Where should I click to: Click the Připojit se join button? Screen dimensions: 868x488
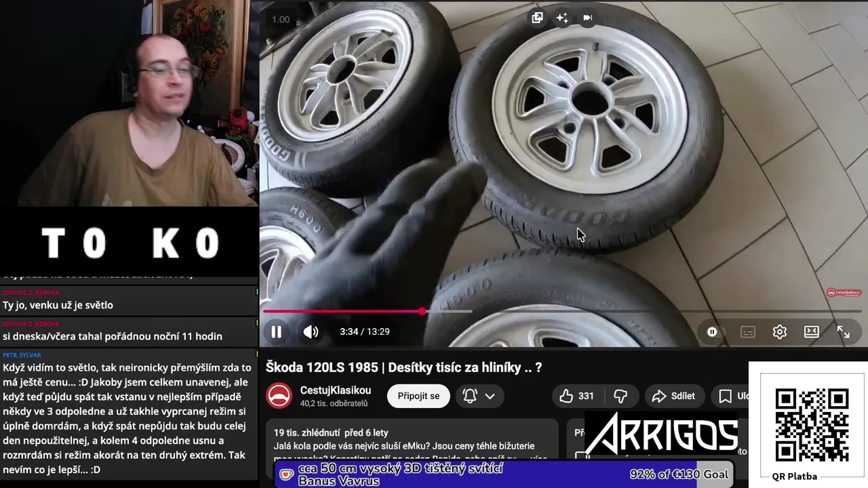pyautogui.click(x=418, y=396)
